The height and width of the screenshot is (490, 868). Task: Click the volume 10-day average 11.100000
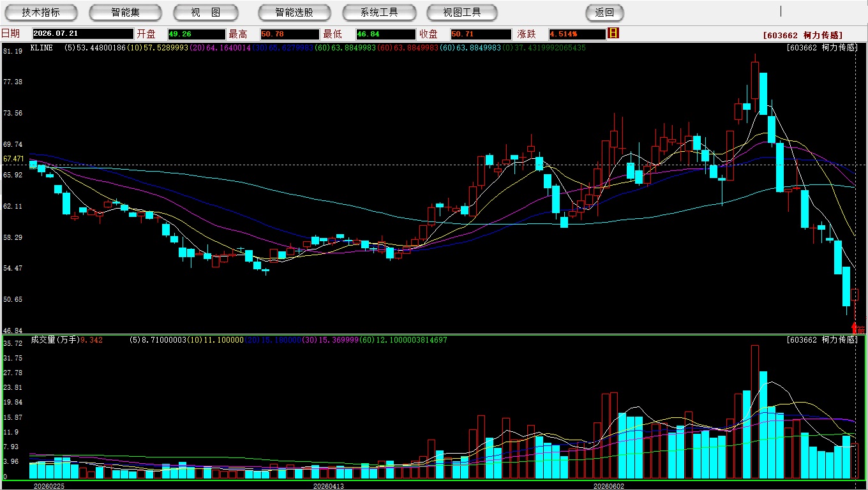(x=223, y=340)
